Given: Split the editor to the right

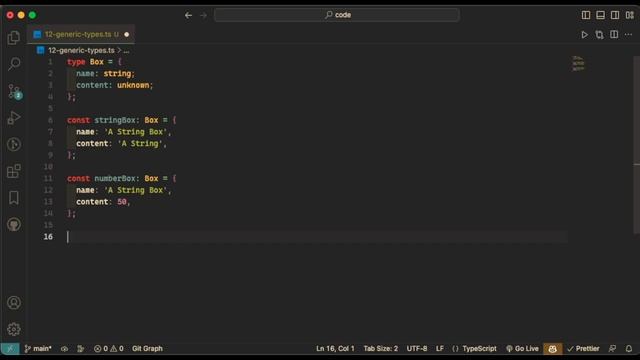Looking at the screenshot, I should [614, 35].
